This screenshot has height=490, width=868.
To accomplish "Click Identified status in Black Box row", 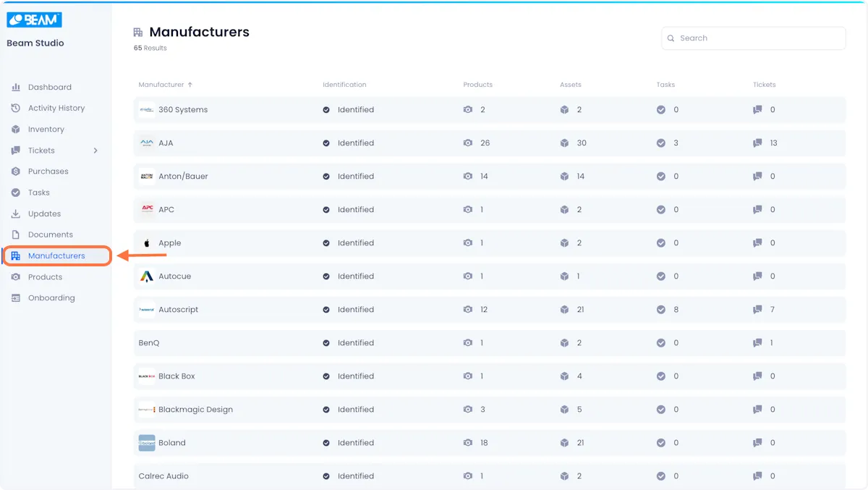I will 356,376.
